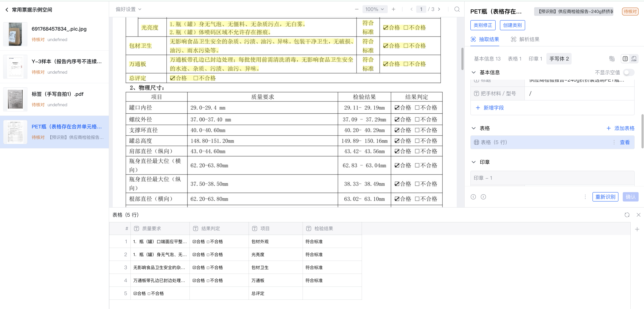Viewport: 644px width, 309px height.
Task: Select the 手写体 2 tab
Action: click(x=559, y=59)
